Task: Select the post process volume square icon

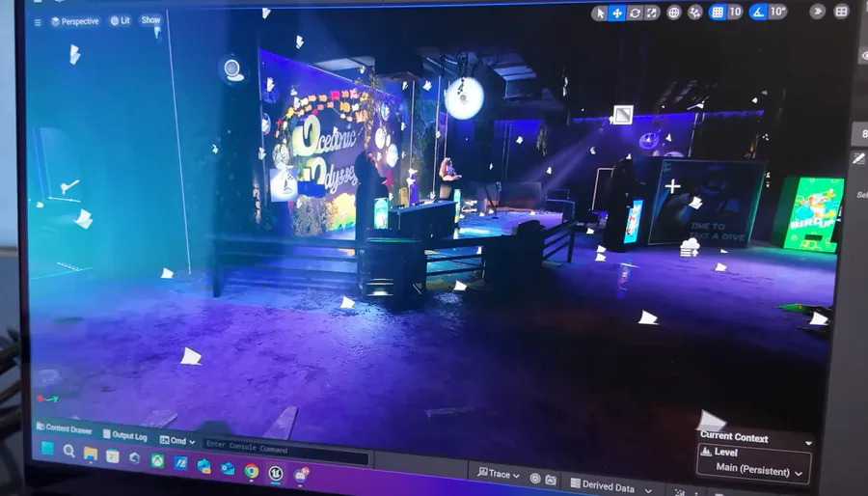Action: coord(623,115)
